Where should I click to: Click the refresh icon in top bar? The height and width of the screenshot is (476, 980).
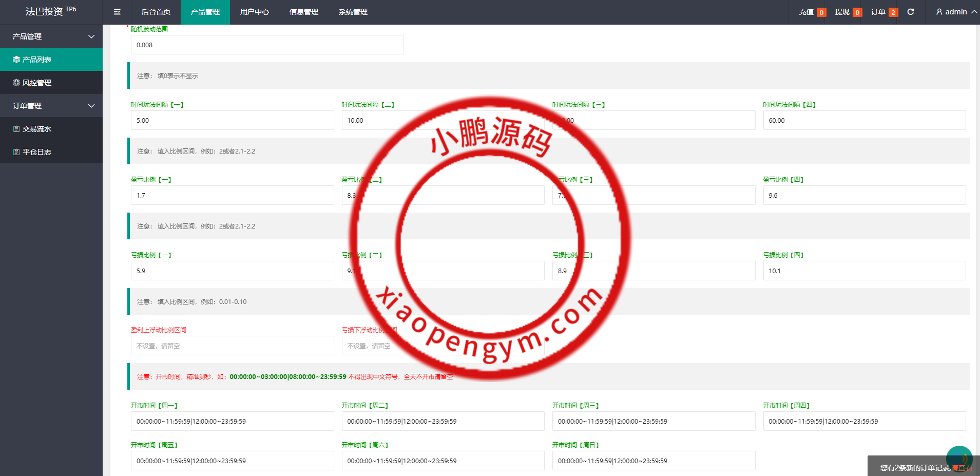[x=911, y=11]
